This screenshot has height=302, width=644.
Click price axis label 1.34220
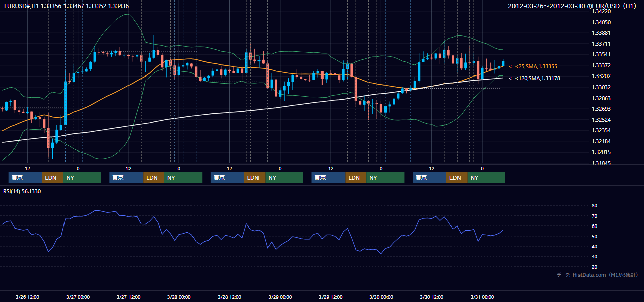(601, 11)
